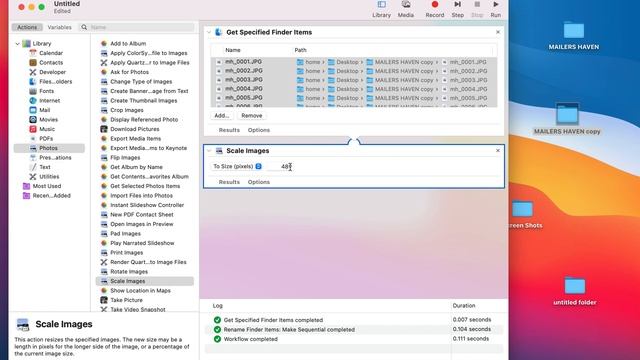Select mh_0003.JPG row in table
Screen dimensions: 640x360
coord(354,80)
